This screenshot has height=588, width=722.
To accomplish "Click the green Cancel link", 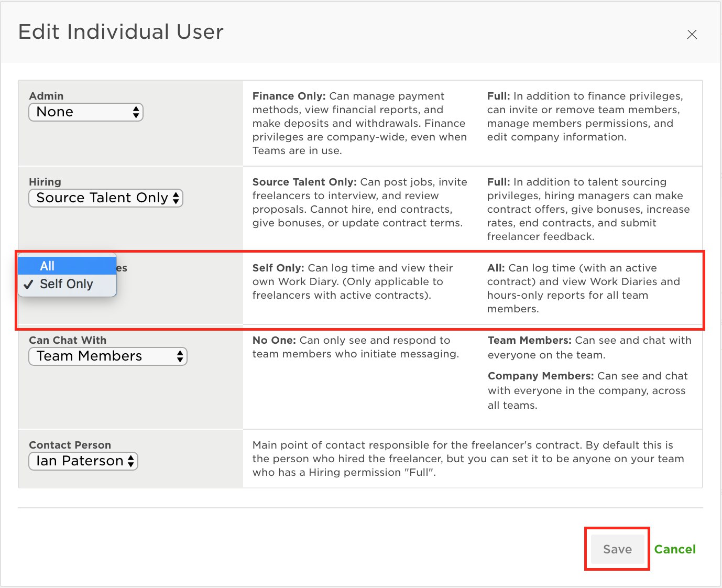I will pyautogui.click(x=675, y=549).
